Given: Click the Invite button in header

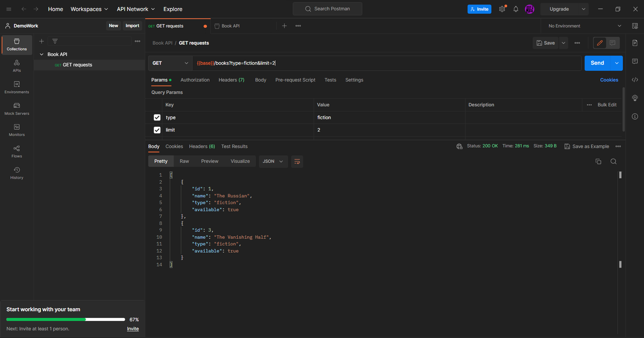Looking at the screenshot, I should pos(479,9).
